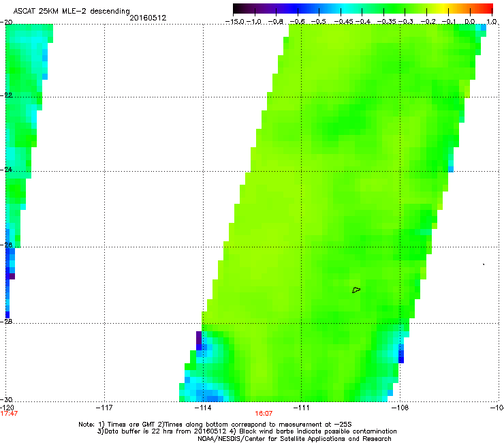Select the -0.6 color scale label
Screen dimensions: 504x443
point(298,22)
